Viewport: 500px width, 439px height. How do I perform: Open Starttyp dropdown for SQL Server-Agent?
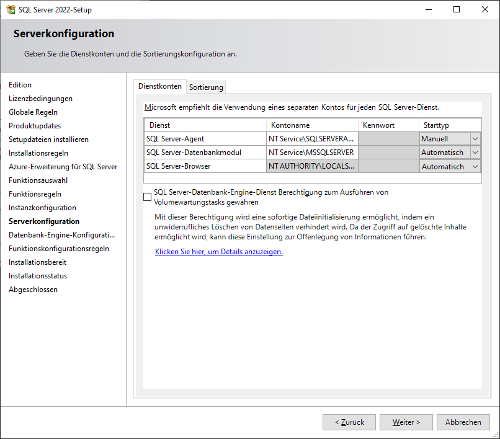475,139
